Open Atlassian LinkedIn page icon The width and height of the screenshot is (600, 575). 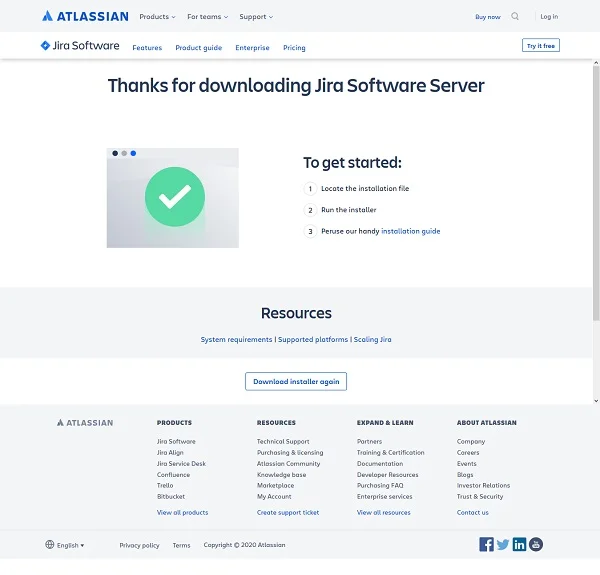point(519,544)
